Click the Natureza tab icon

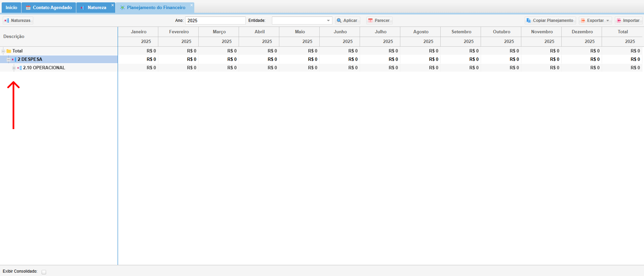point(83,7)
